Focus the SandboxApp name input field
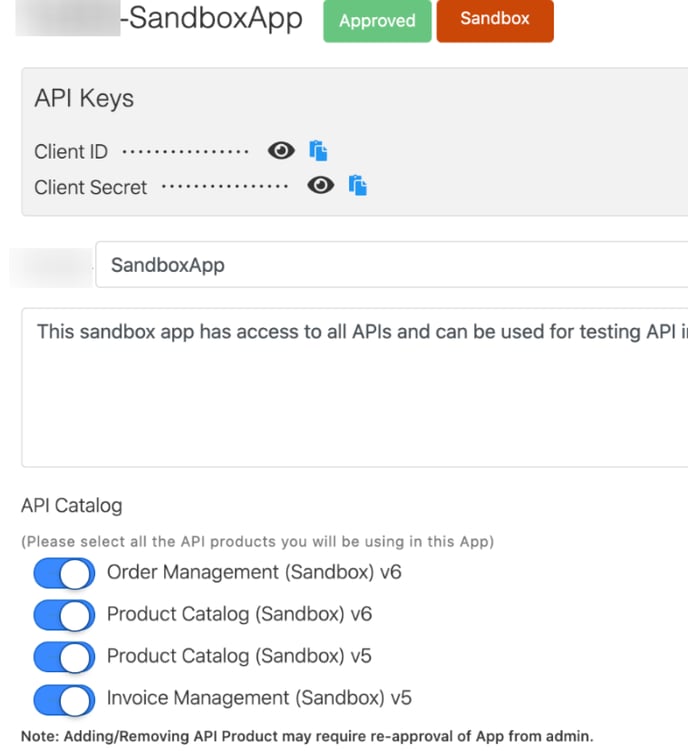The height and width of the screenshot is (751, 688). tap(390, 265)
